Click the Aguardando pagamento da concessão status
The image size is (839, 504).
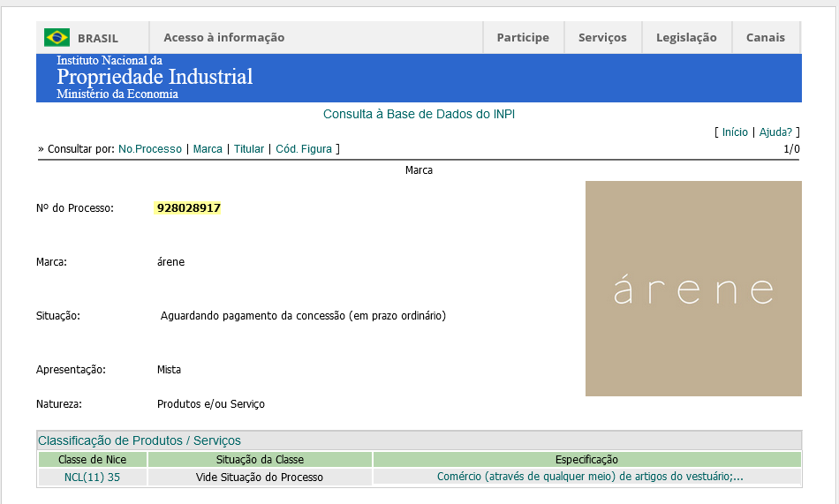coord(303,316)
